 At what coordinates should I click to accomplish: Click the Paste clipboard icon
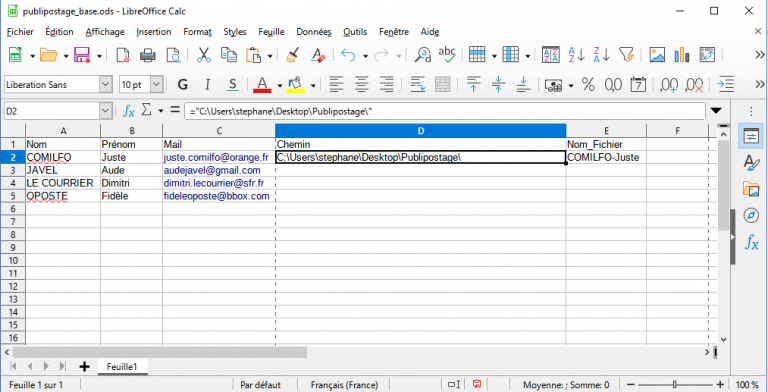pos(253,55)
